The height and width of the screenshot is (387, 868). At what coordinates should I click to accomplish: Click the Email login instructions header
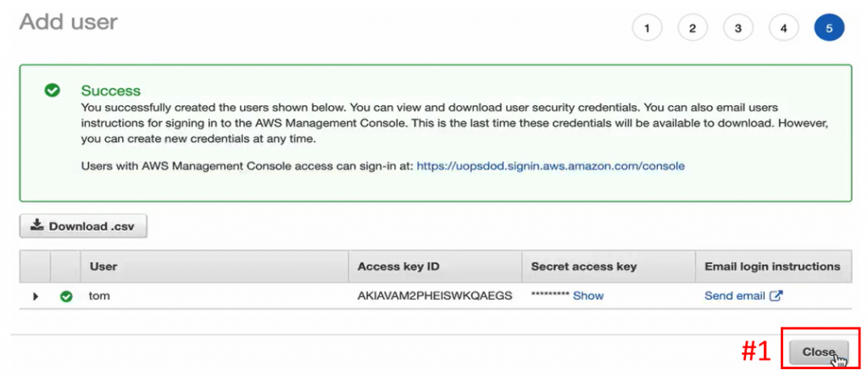(x=772, y=266)
